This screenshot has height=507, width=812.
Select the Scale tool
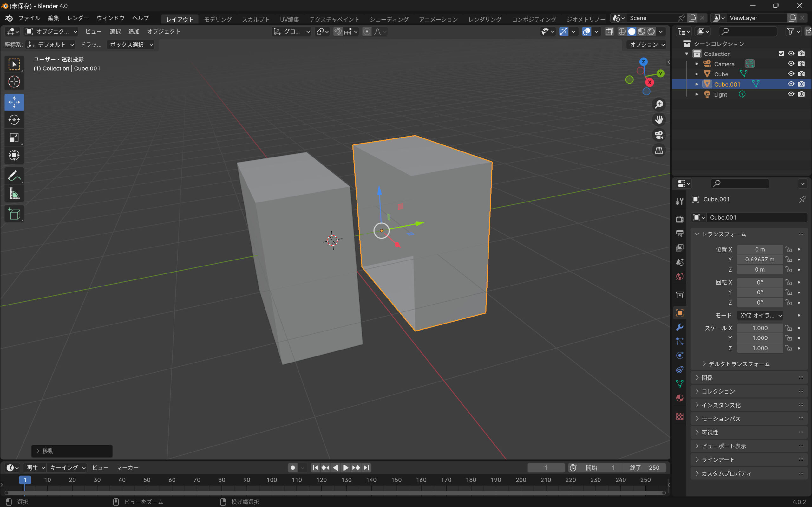click(14, 138)
